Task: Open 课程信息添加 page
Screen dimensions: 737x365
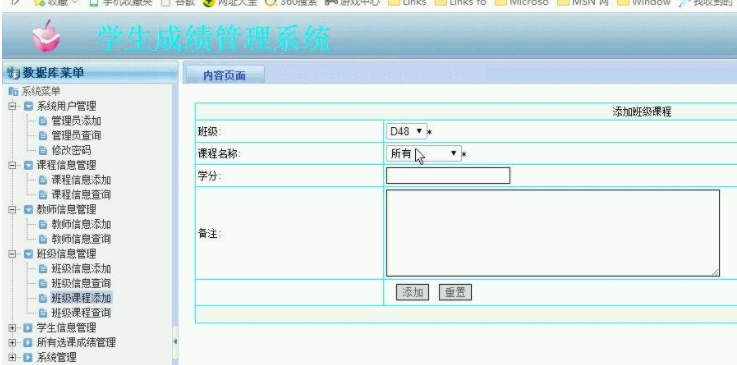Action: (81, 180)
